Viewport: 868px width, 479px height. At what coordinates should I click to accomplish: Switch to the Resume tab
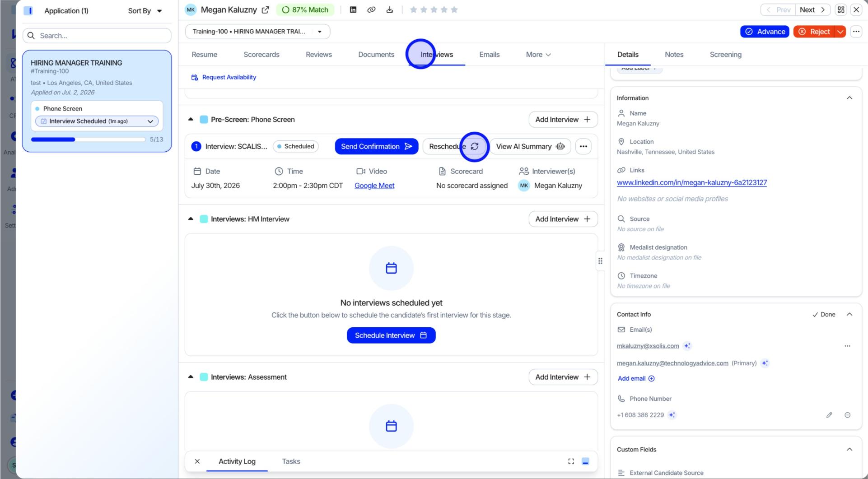tap(205, 55)
